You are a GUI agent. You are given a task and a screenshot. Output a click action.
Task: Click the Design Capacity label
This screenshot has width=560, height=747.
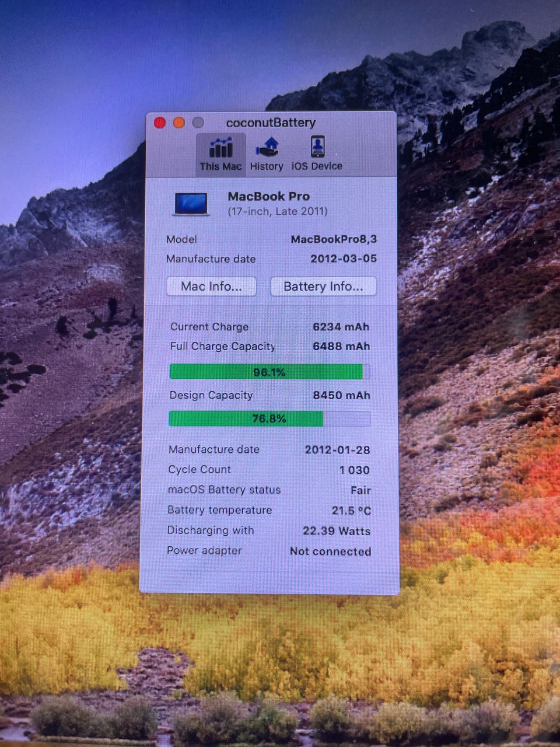click(x=211, y=395)
